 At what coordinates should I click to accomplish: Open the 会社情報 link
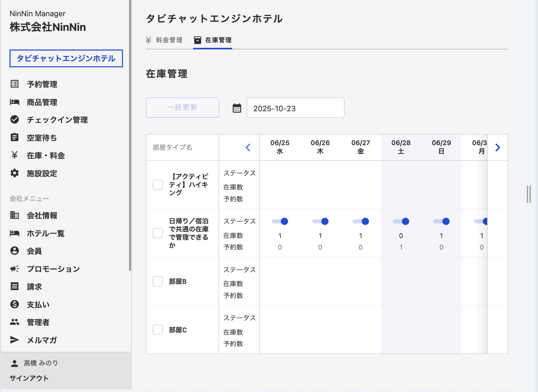point(42,215)
